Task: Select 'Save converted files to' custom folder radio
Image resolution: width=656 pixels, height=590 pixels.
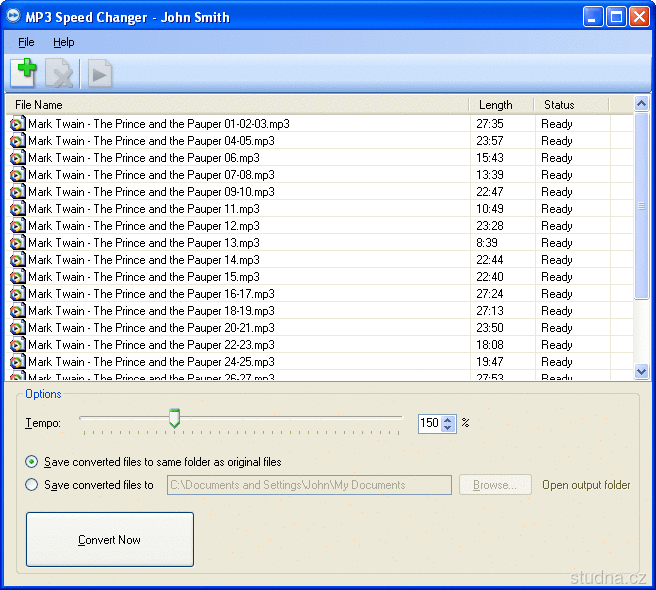Action: pyautogui.click(x=32, y=485)
